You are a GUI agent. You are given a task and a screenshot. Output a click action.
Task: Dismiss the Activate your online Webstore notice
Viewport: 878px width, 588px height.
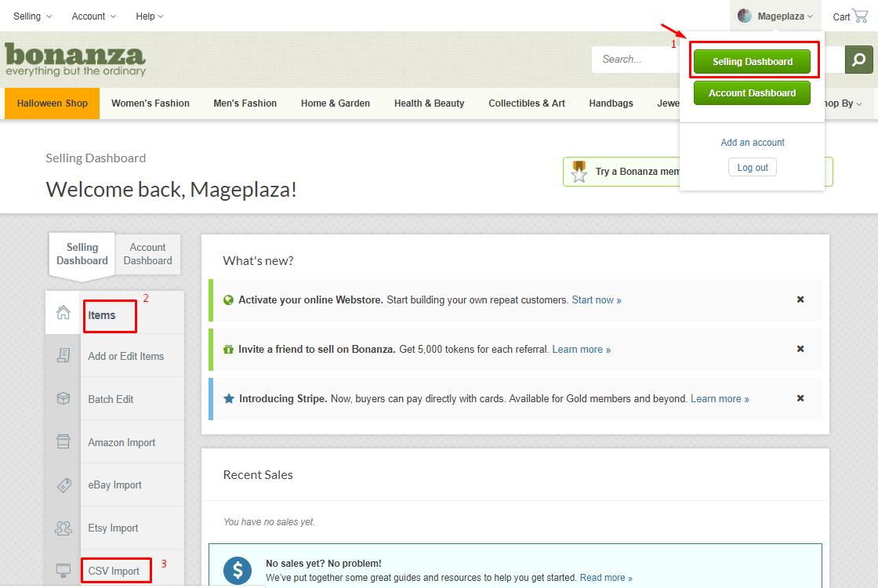(800, 299)
